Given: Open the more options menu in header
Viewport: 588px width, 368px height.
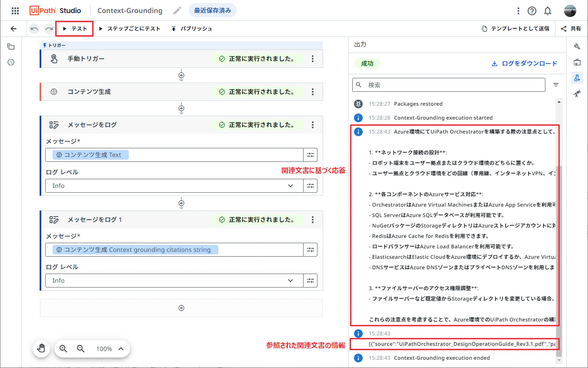Looking at the screenshot, I should point(518,11).
